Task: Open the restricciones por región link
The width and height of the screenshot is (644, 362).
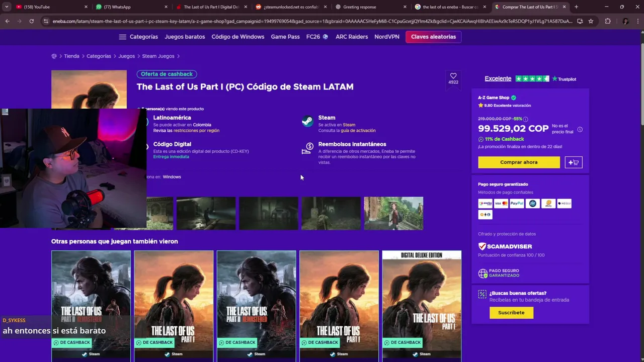Action: (x=196, y=130)
